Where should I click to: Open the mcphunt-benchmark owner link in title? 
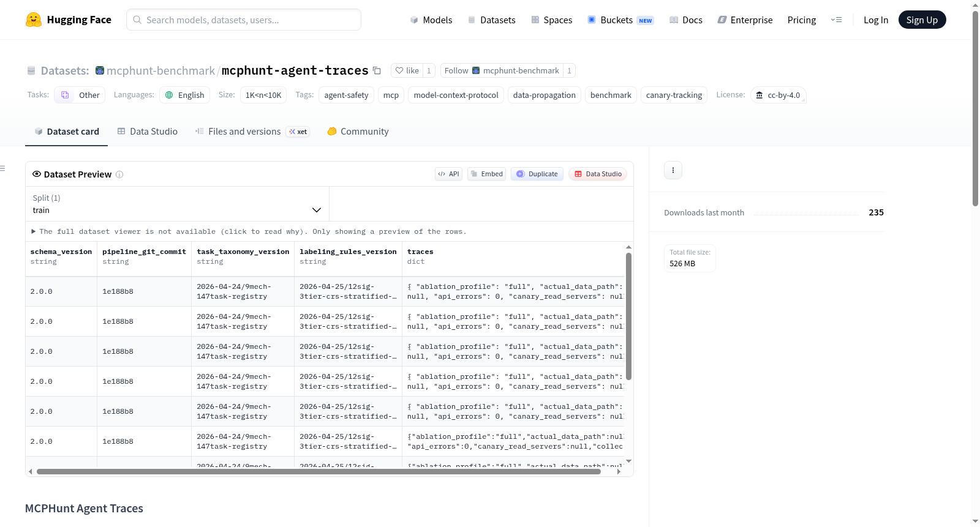160,71
